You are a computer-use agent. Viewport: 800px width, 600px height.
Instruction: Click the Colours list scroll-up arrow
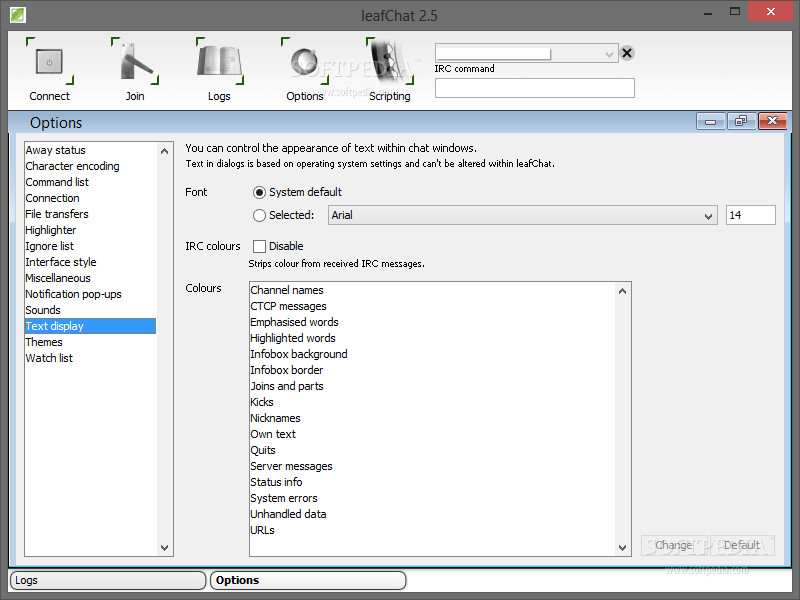pyautogui.click(x=622, y=291)
